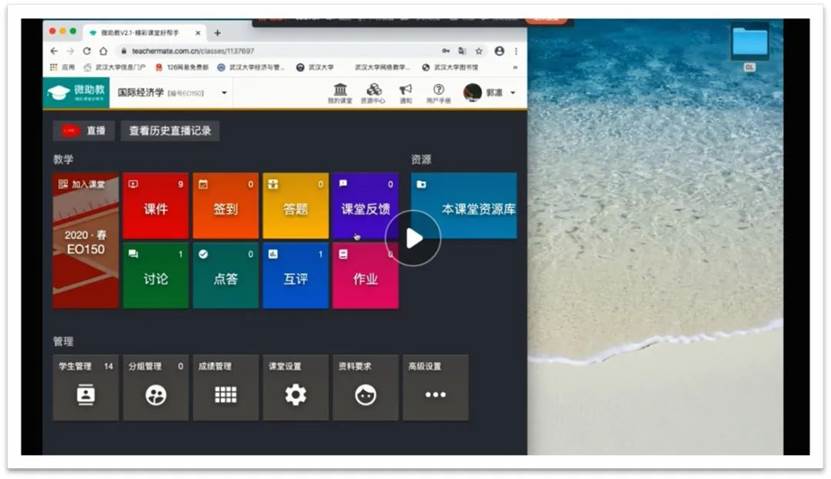The height and width of the screenshot is (479, 831).
Task: Play the video with center play button
Action: [x=413, y=238]
